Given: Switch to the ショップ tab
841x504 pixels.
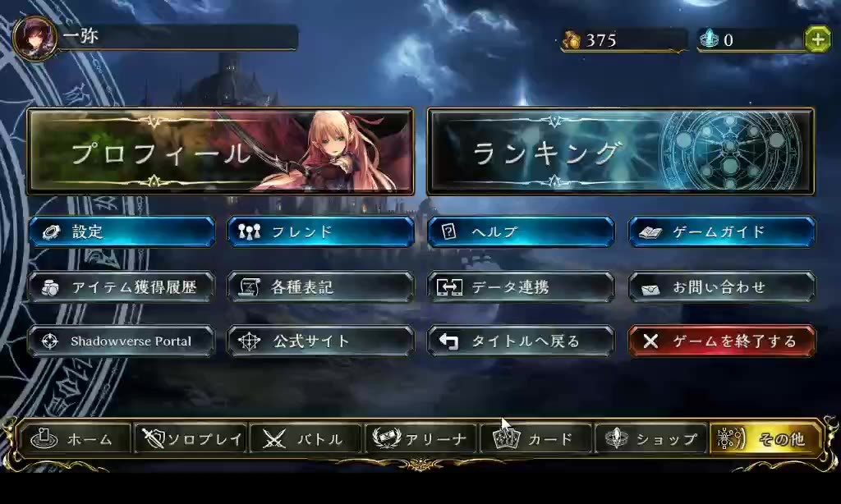Looking at the screenshot, I should [x=651, y=439].
